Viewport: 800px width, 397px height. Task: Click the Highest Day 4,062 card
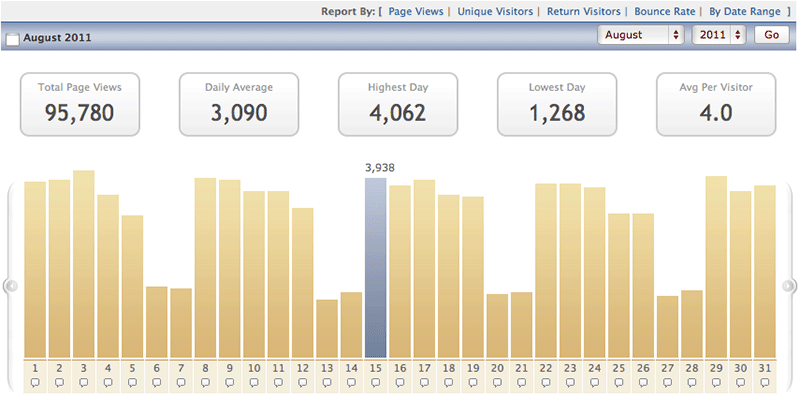coord(398,105)
